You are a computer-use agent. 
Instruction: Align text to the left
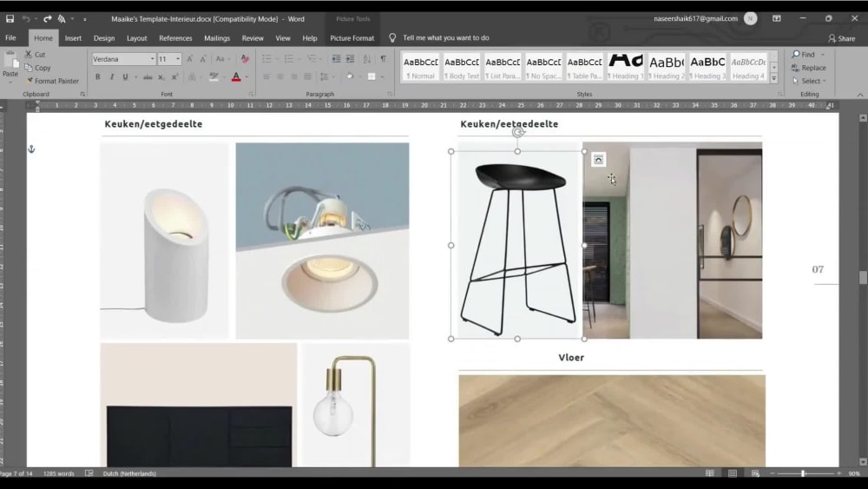click(266, 77)
